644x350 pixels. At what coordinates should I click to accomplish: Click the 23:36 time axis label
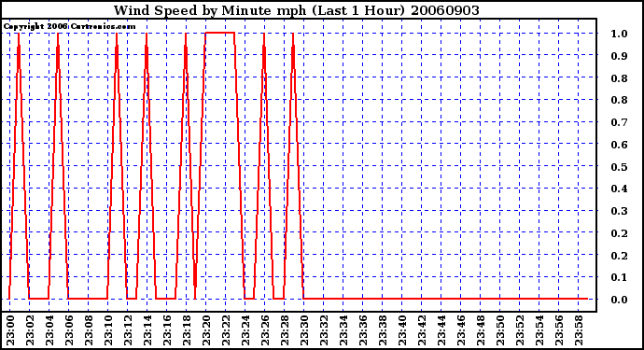click(x=363, y=331)
